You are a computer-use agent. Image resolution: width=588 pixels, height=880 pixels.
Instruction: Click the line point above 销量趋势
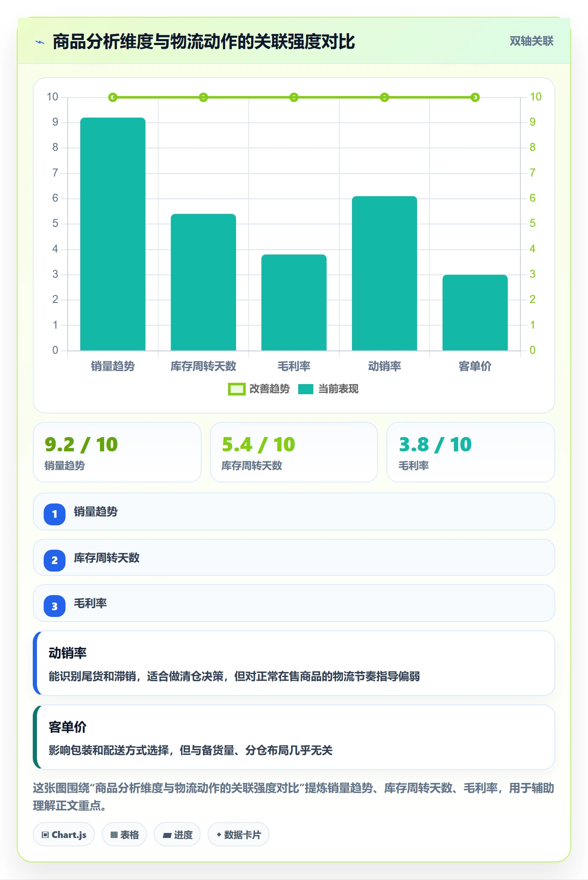click(x=113, y=97)
